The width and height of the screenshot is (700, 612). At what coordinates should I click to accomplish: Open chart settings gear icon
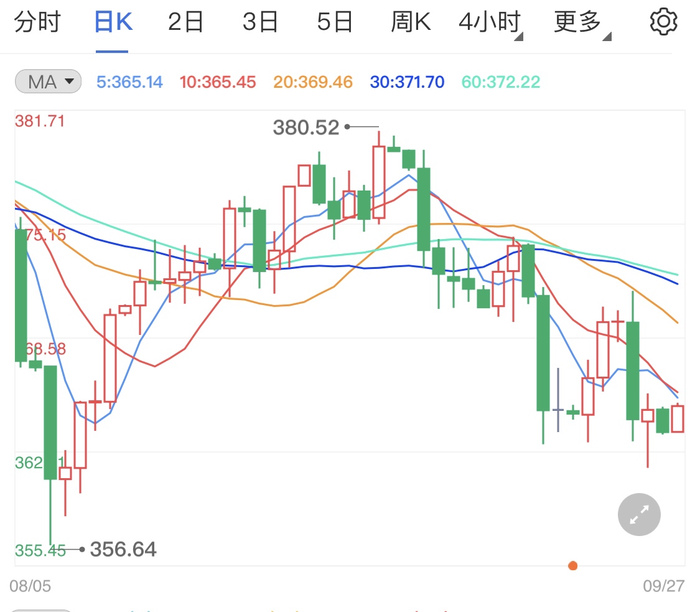point(663,21)
